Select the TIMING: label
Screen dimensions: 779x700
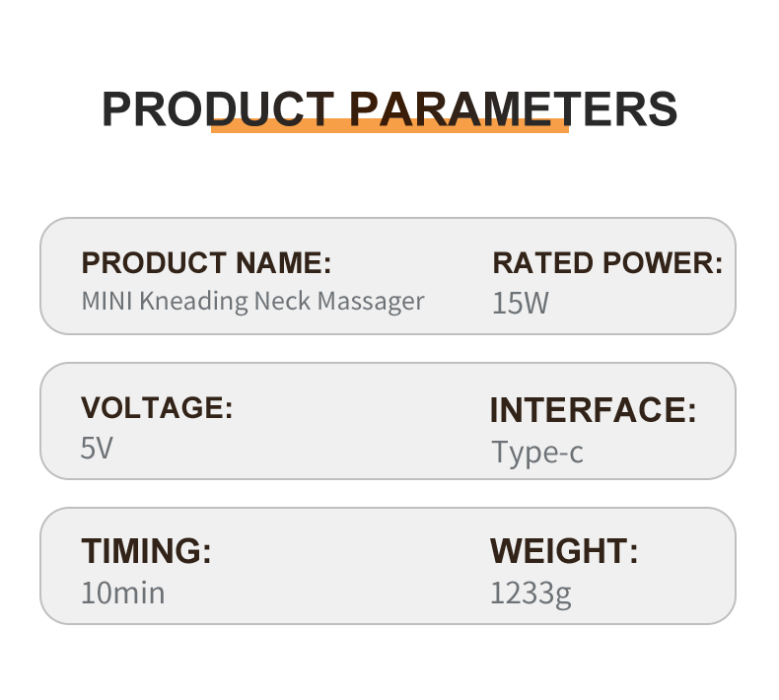pyautogui.click(x=146, y=551)
